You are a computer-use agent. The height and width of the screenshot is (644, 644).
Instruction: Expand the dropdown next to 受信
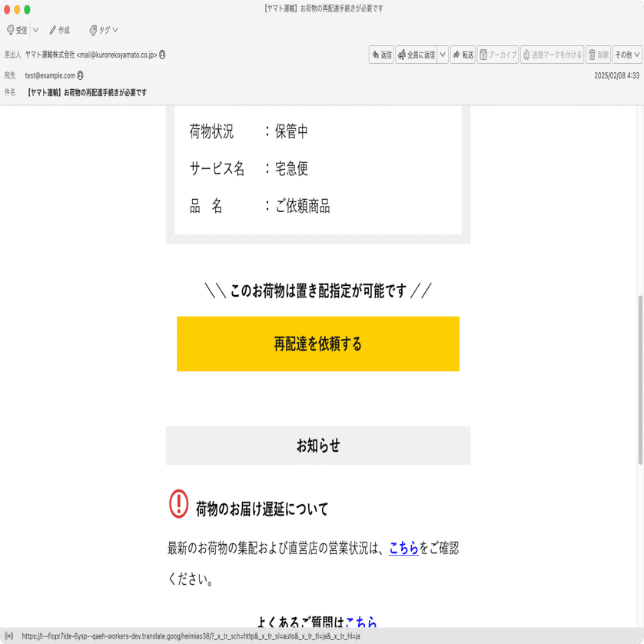point(34,31)
